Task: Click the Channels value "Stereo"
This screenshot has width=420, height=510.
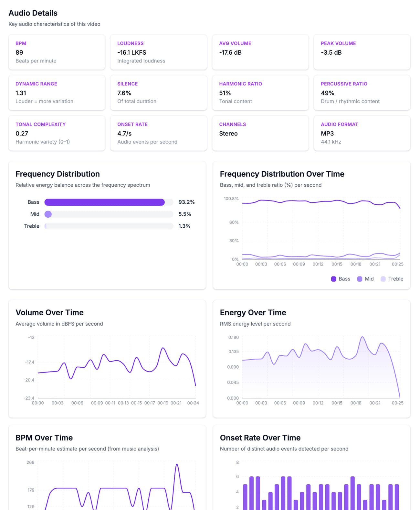Action: (x=228, y=133)
